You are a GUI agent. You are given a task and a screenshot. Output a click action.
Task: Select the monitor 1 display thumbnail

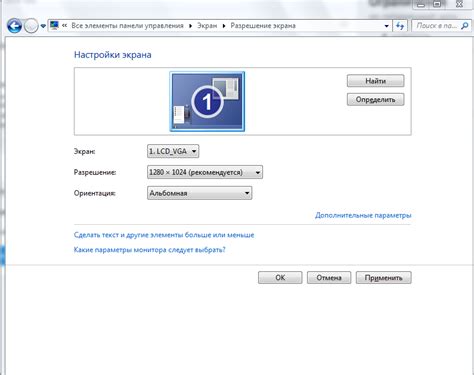207,101
